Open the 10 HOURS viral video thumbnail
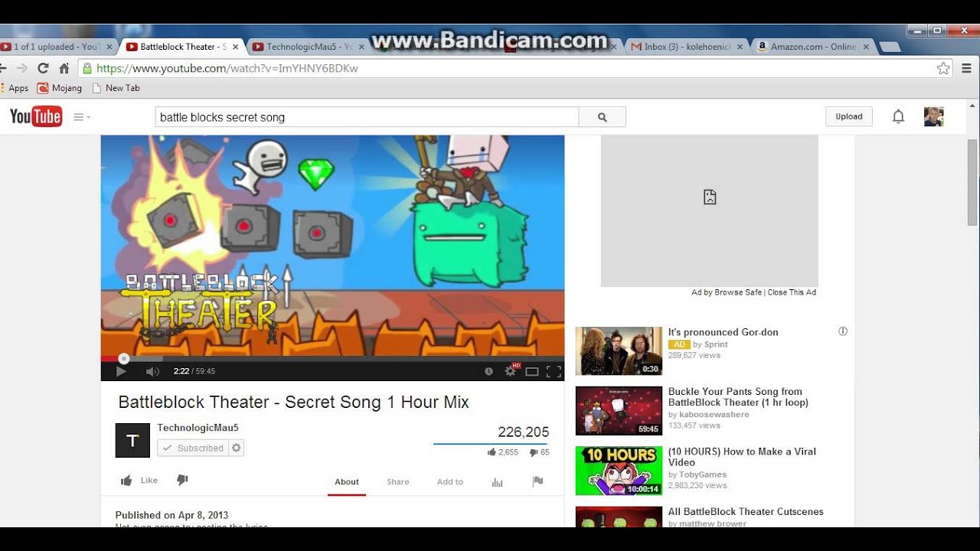The width and height of the screenshot is (980, 551). tap(619, 471)
